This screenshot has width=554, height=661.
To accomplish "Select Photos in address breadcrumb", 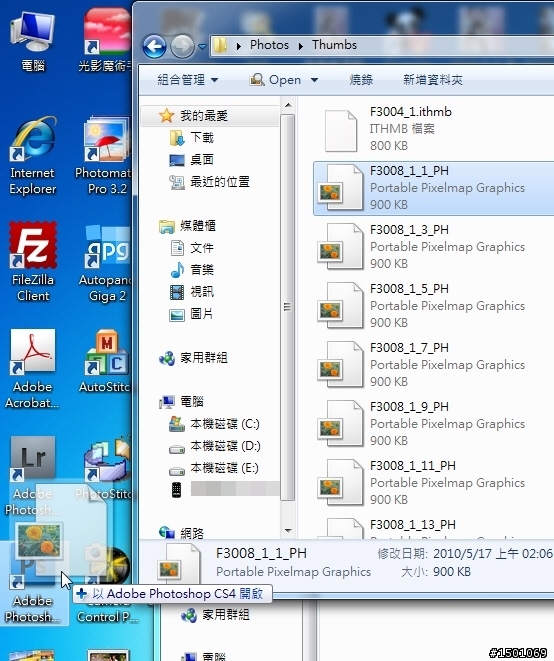I will tap(269, 45).
